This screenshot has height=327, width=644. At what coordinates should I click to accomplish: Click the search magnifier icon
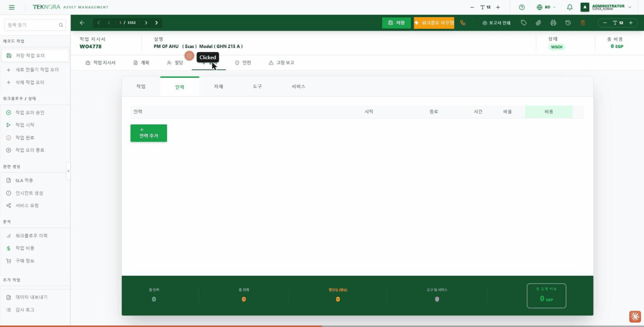61,25
